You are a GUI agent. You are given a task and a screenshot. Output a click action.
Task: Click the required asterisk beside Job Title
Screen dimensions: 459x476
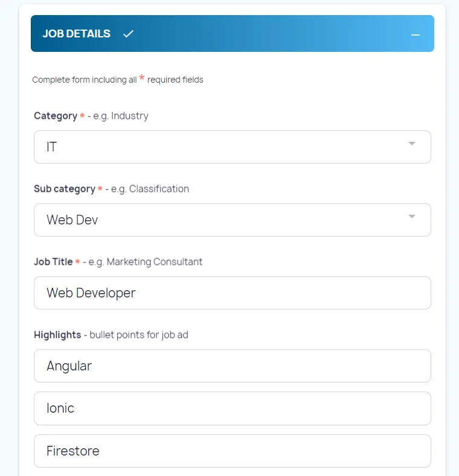[77, 262]
